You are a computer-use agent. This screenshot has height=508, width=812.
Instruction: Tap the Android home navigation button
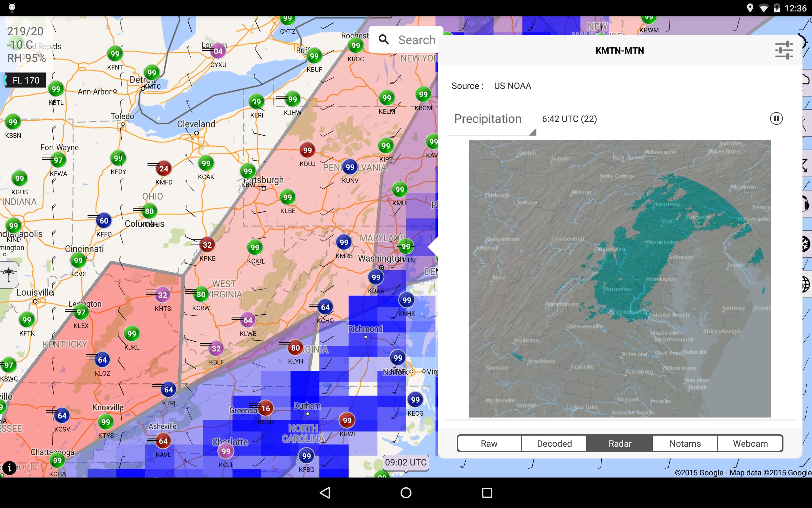(406, 492)
